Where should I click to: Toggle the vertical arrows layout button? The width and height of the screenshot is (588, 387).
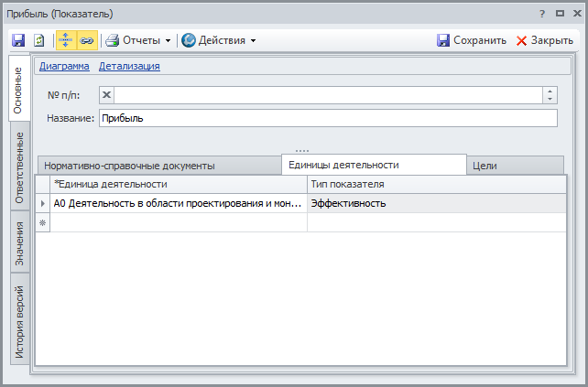66,40
